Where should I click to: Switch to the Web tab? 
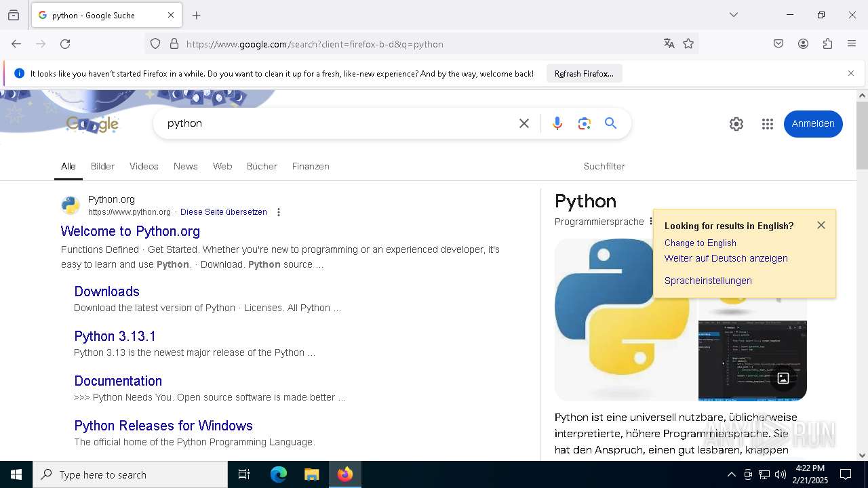click(x=222, y=166)
